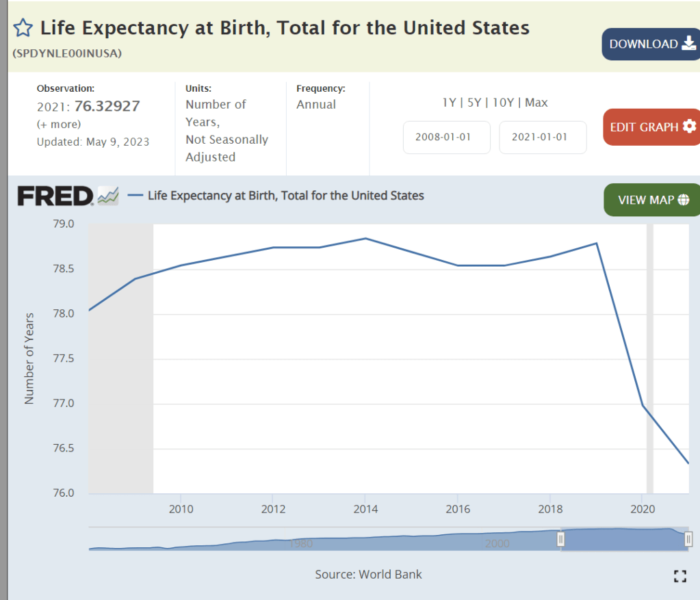
Task: Click the end date field 2021-01-01
Action: (x=543, y=137)
